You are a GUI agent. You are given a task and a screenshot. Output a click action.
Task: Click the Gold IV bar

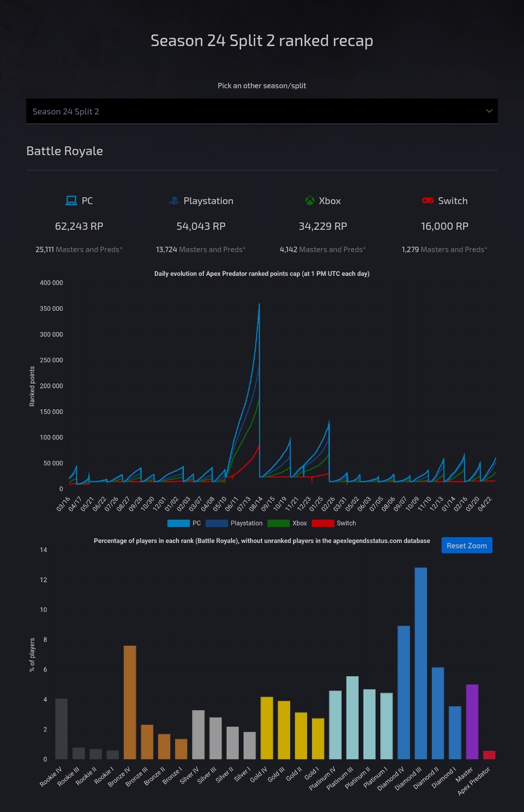(x=267, y=728)
